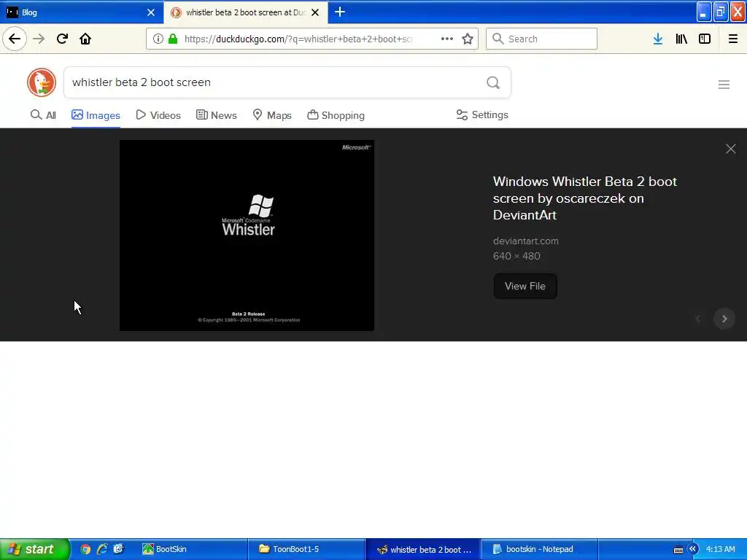Image resolution: width=747 pixels, height=560 pixels.
Task: Expand hidden system tray icons
Action: [693, 549]
